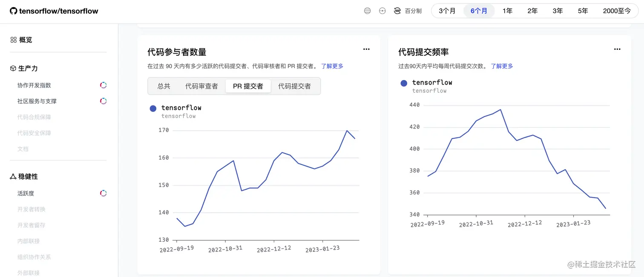This screenshot has width=644, height=277.
Task: Click 了解更多 link under 代码参与者数量
Action: point(332,66)
